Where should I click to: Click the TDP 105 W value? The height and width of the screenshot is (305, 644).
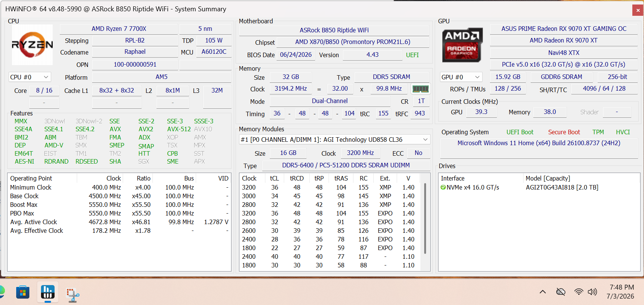tap(214, 41)
